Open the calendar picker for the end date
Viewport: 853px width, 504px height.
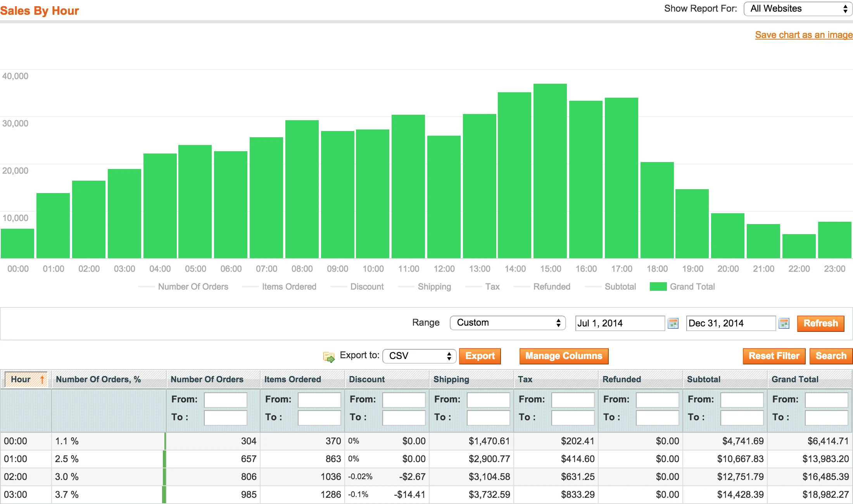pyautogui.click(x=784, y=323)
